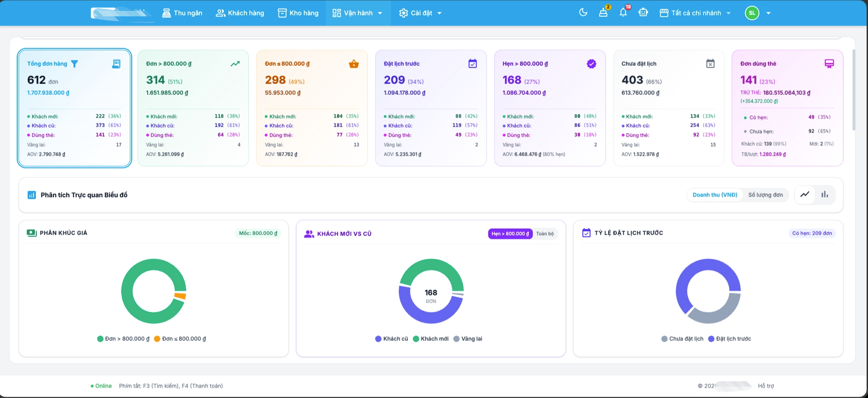The height and width of the screenshot is (398, 868).
Task: Open the Thu ngân menu
Action: [182, 13]
